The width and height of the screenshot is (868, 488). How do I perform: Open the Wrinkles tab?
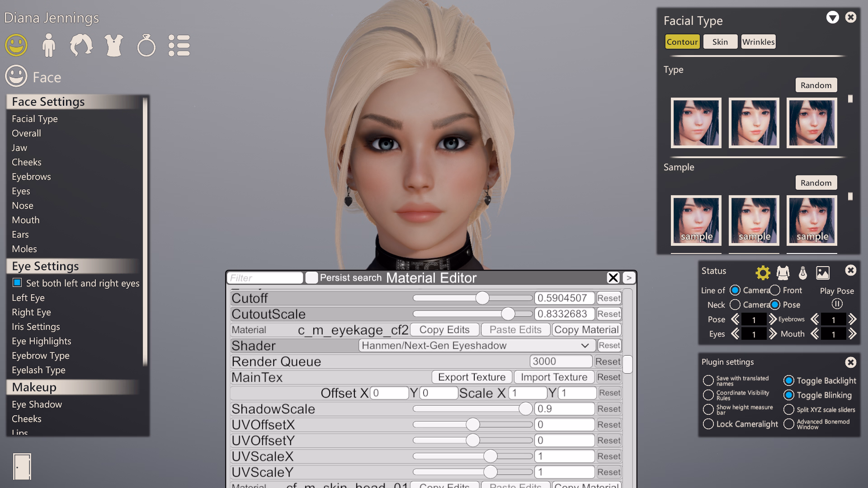[758, 42]
